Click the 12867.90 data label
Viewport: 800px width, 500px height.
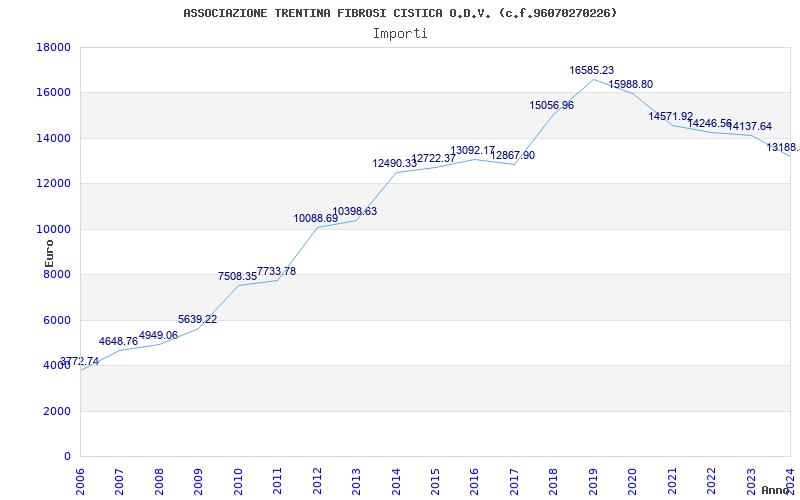513,155
